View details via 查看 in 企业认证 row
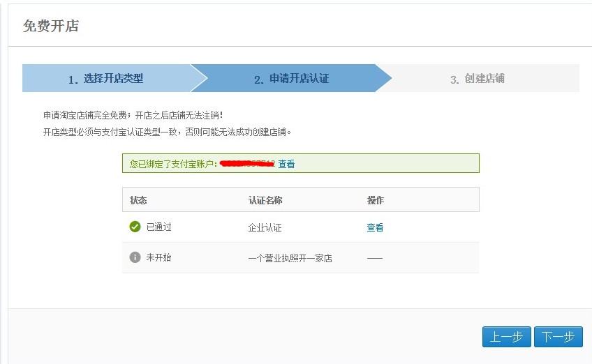This screenshot has width=592, height=364. click(375, 227)
